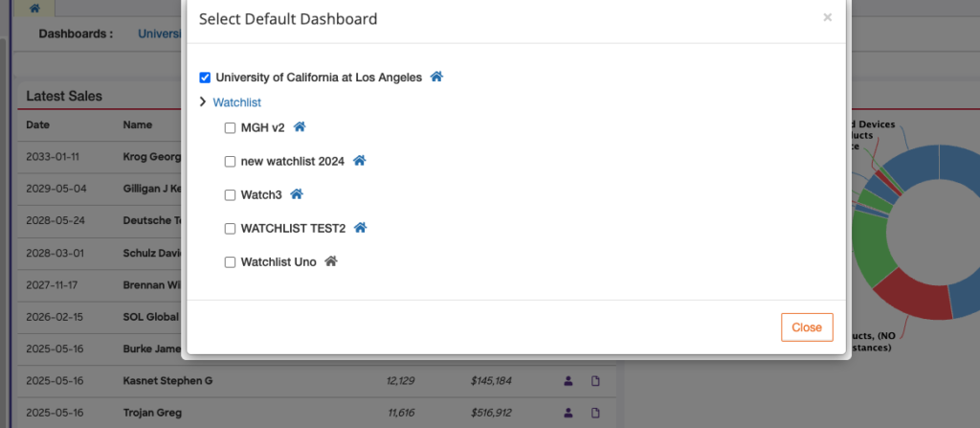Screen dimensions: 980x428
Task: Click the home icon beside University of California
Action: point(436,77)
